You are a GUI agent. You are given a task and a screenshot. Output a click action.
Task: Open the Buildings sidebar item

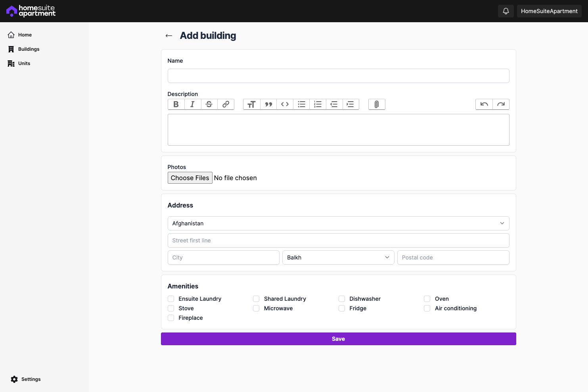[x=29, y=49]
